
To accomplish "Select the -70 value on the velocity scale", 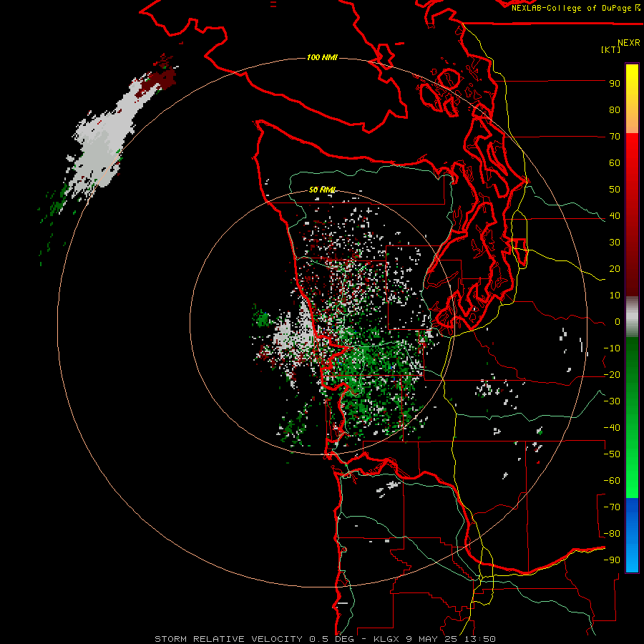I will click(612, 507).
